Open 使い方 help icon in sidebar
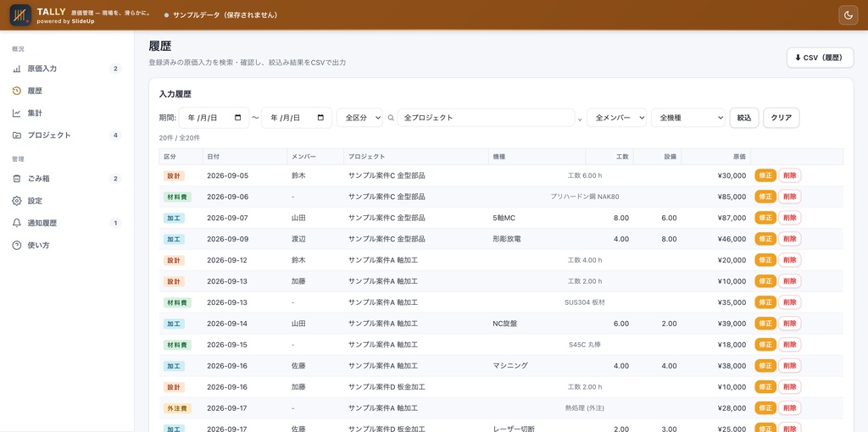 [x=17, y=245]
